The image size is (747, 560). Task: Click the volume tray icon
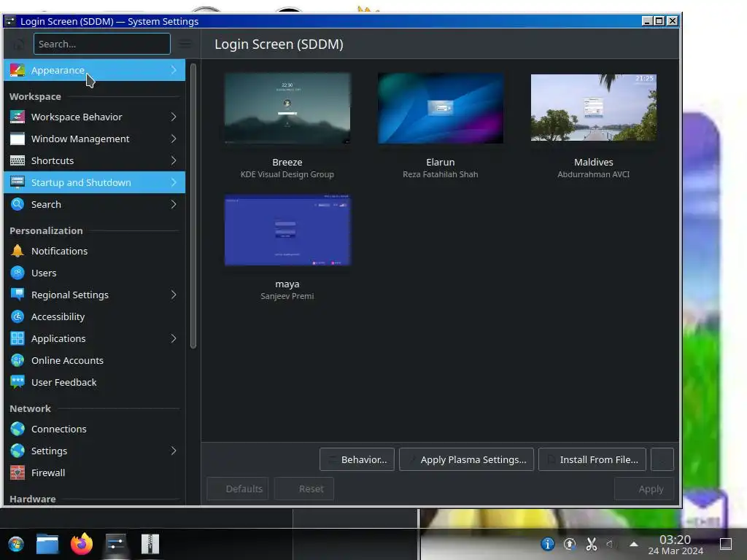[x=610, y=544]
